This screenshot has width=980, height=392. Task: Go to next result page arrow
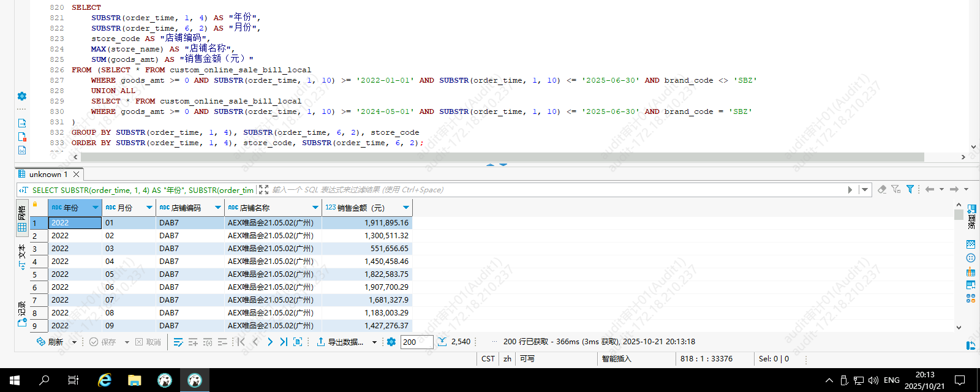[270, 342]
